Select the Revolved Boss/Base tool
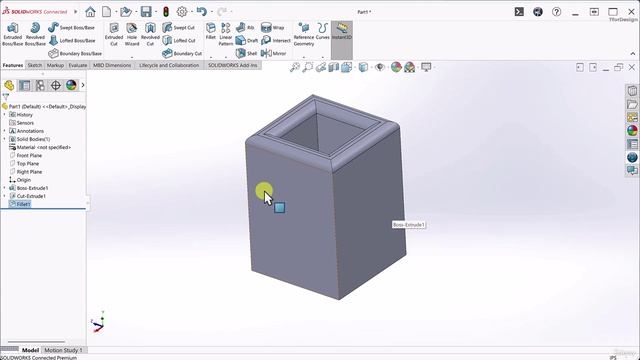 (x=35, y=34)
